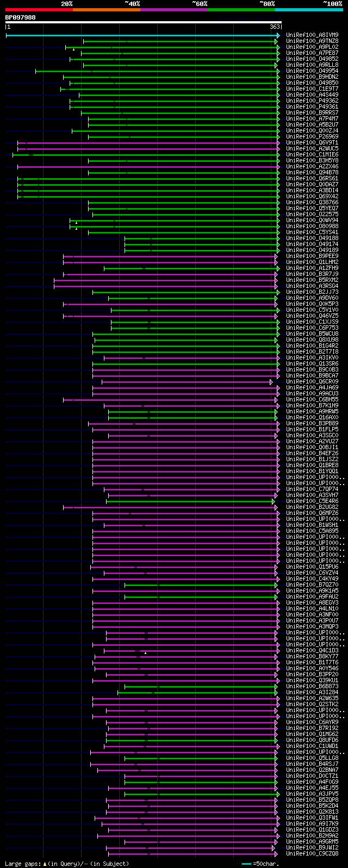Click the purple bar for Q6V9T1
Viewport: 348px width, 868px height.
tap(147, 143)
